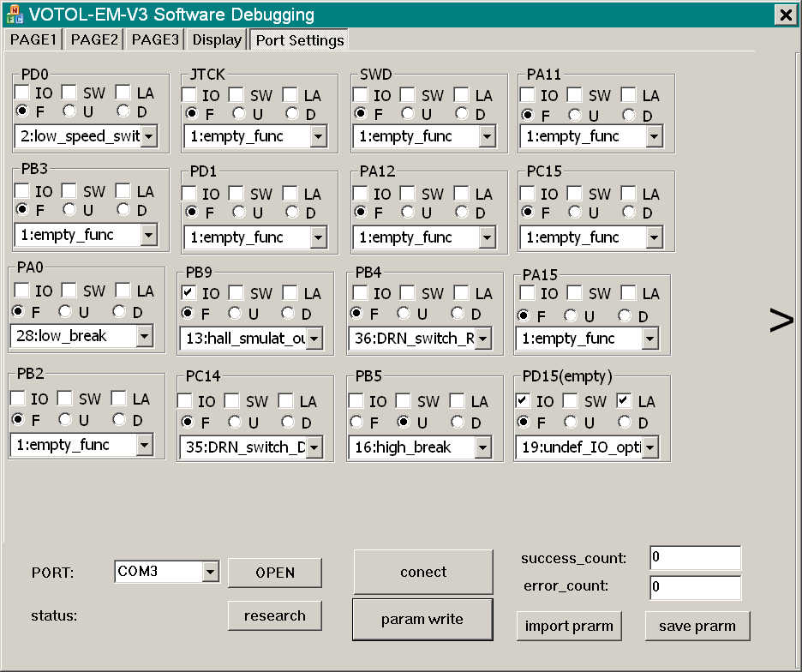Select the U radio button for SWD
The width and height of the screenshot is (802, 672).
point(409,114)
